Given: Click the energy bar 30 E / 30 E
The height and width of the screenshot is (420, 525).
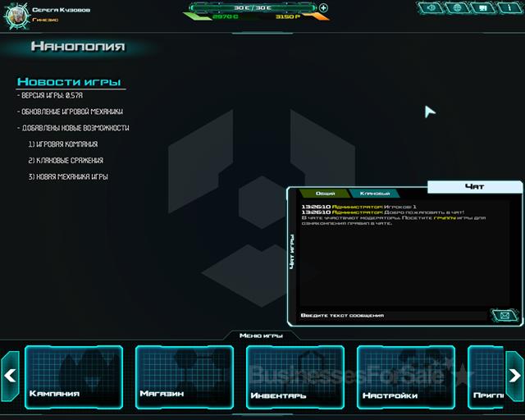Looking at the screenshot, I should pos(253,7).
